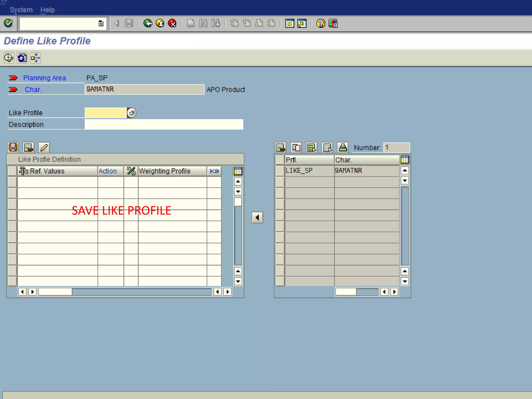Click the tree hierarchy icon below the title
The image size is (532, 399).
point(35,58)
